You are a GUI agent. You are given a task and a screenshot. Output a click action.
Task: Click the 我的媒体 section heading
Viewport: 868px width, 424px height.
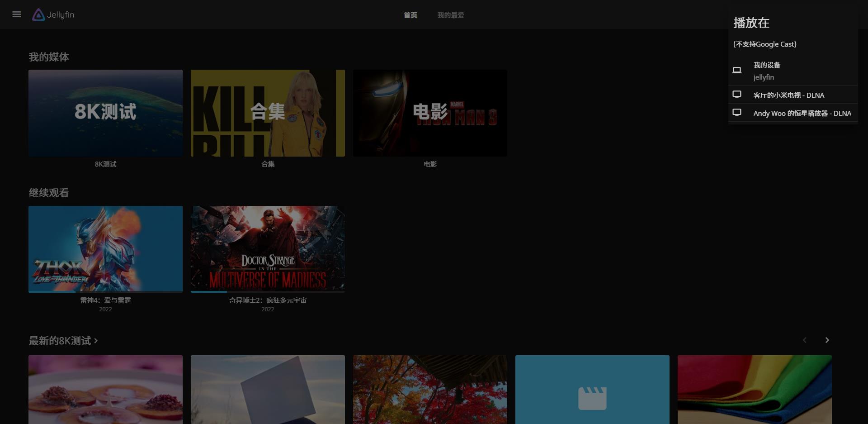[49, 57]
